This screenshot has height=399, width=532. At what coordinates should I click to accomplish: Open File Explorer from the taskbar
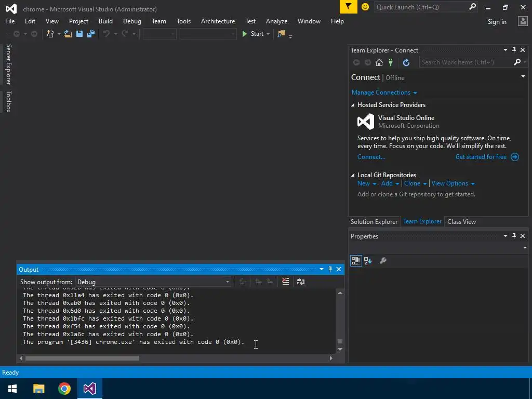(x=38, y=389)
